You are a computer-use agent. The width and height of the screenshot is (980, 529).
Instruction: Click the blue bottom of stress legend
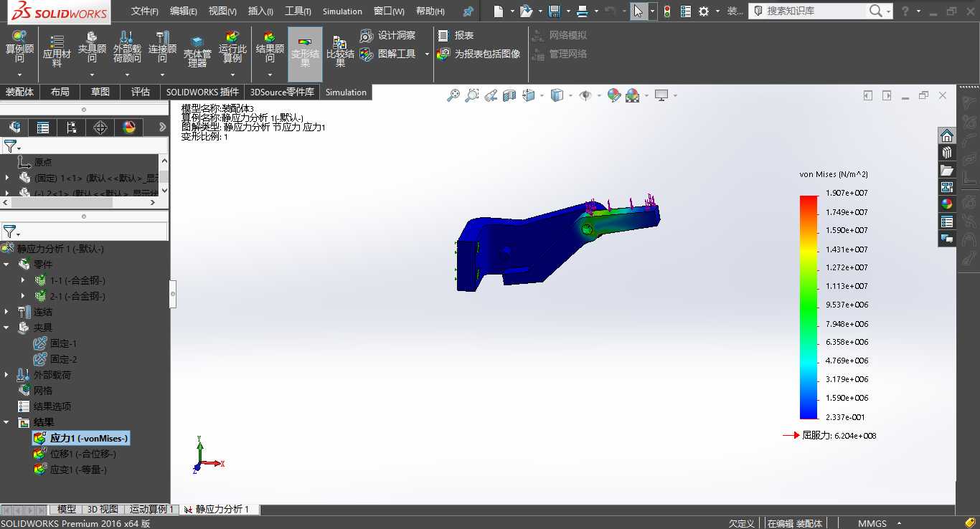click(x=809, y=412)
